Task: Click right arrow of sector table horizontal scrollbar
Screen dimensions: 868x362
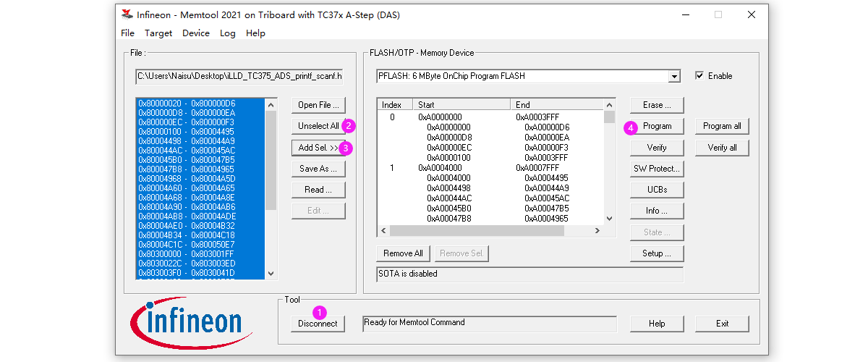Action: (597, 231)
